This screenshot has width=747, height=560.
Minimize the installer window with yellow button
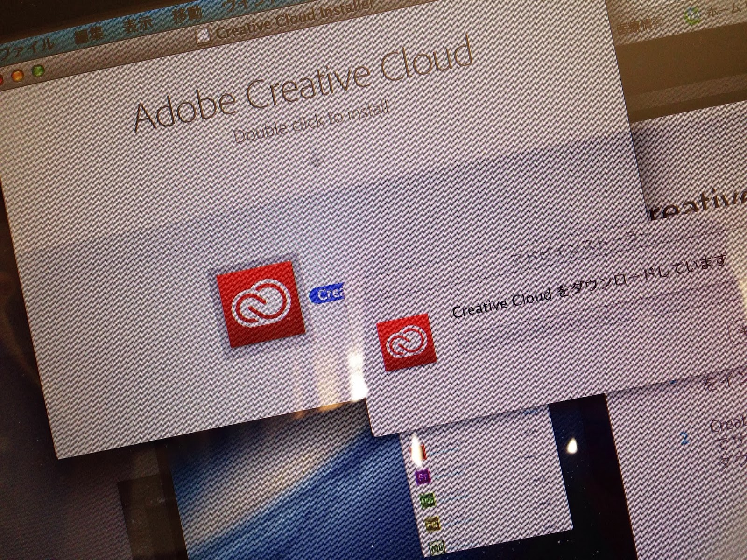click(x=18, y=76)
